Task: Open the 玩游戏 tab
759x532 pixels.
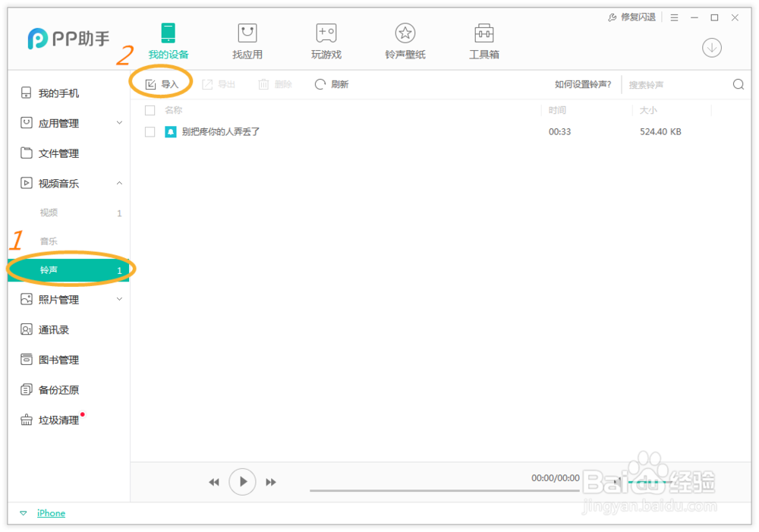Action: (326, 41)
